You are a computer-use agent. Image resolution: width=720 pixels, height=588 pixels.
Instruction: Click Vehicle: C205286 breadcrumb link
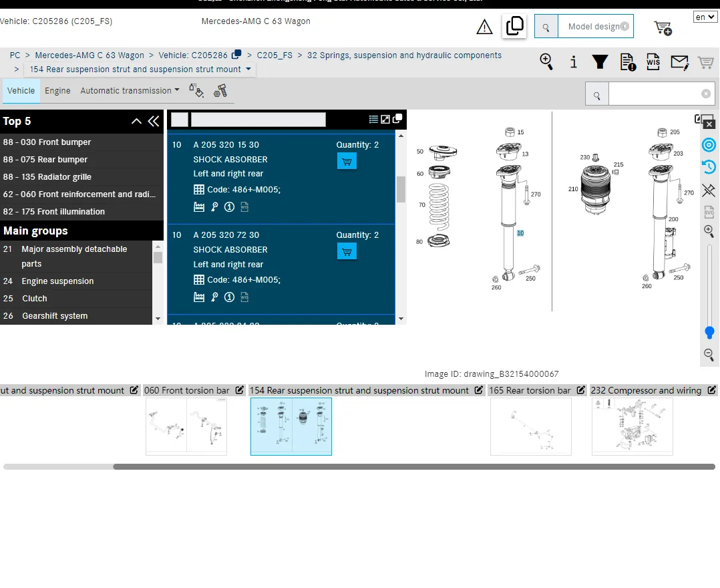pyautogui.click(x=193, y=55)
